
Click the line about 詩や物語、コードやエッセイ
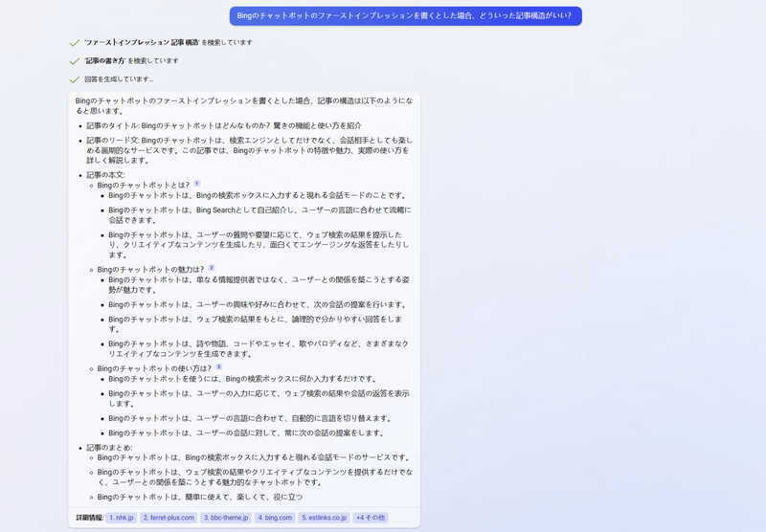click(259, 348)
